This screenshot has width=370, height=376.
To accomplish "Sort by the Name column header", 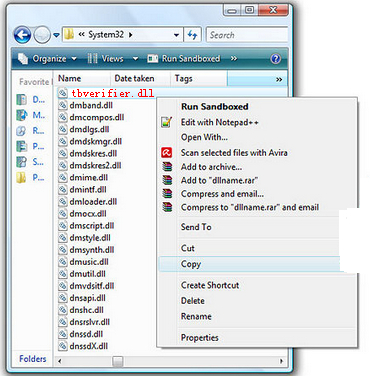I will coord(82,79).
